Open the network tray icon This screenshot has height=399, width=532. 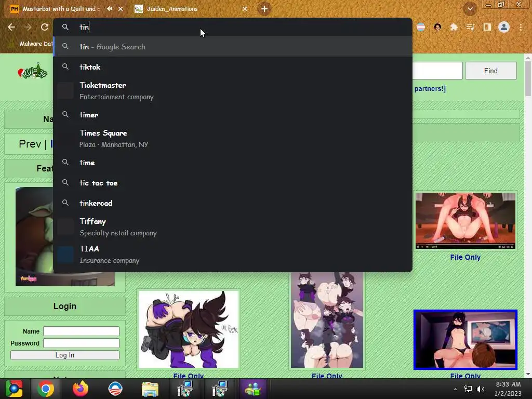[x=468, y=389]
